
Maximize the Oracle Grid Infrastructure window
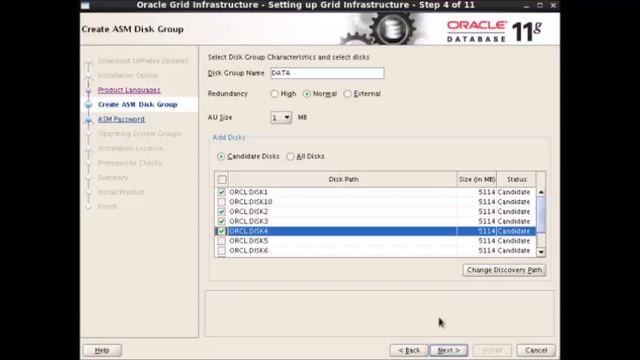pyautogui.click(x=540, y=5)
